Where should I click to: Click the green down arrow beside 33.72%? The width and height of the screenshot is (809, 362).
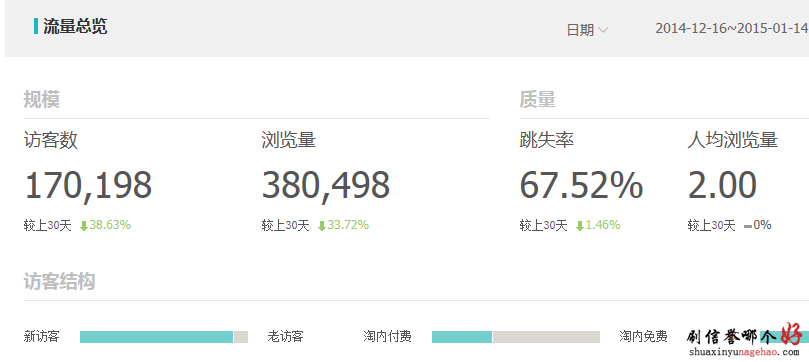[321, 226]
